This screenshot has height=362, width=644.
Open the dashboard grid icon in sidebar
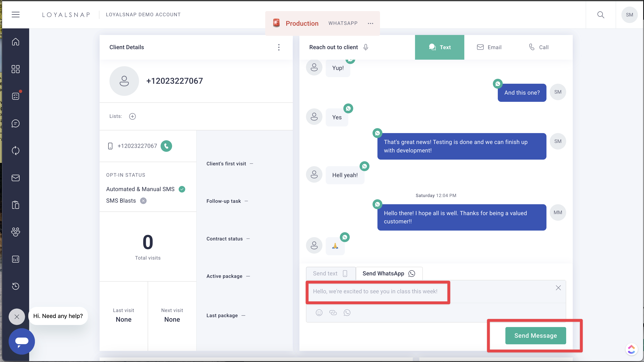point(15,69)
